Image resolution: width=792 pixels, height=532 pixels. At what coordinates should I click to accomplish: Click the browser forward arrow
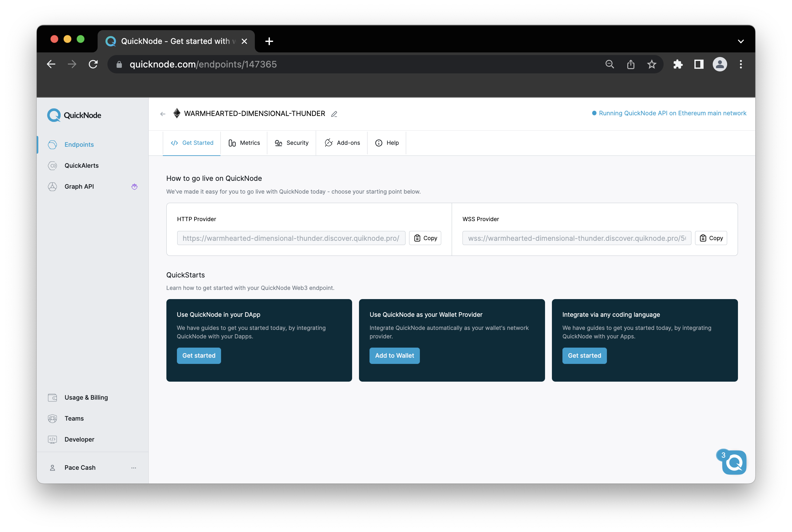[72, 64]
